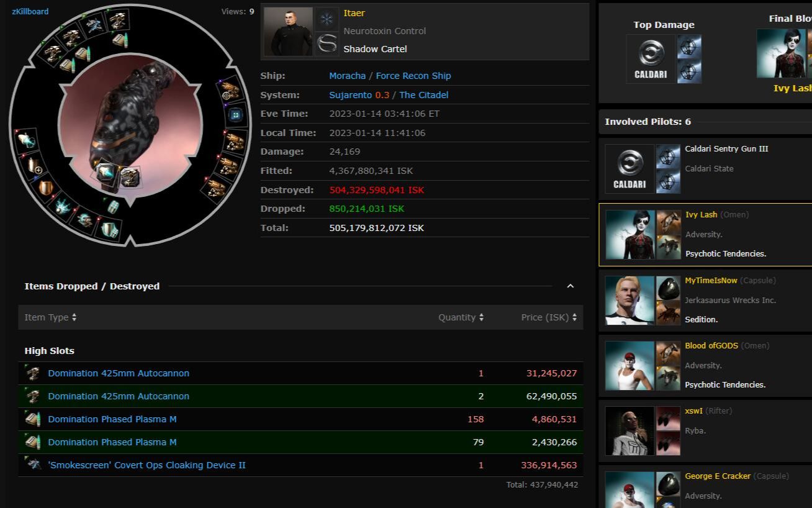The image size is (812, 508).
Task: Select the Damage value 24,169
Action: pos(345,152)
